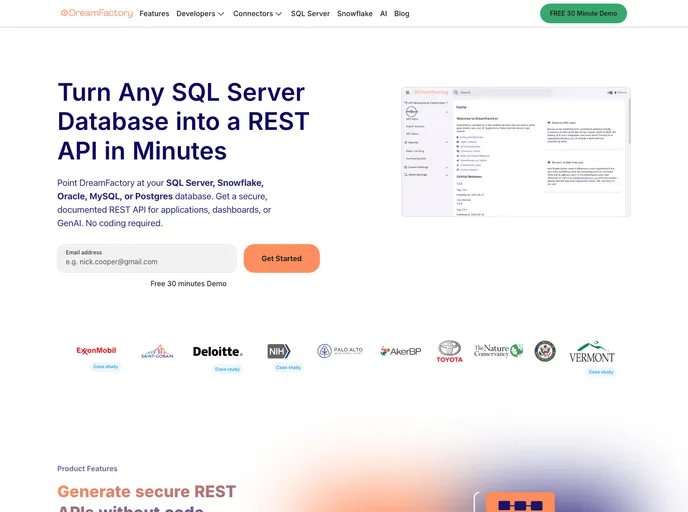Click the Vermont state logo
This screenshot has width=688, height=512.
coord(591,353)
